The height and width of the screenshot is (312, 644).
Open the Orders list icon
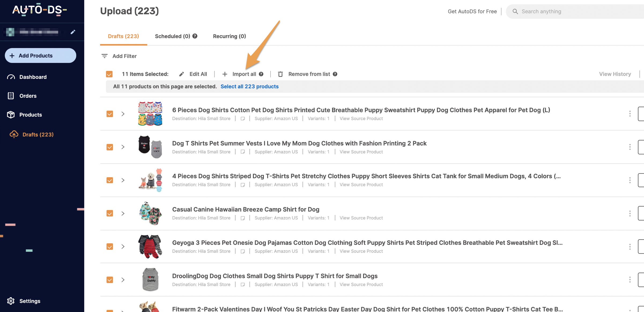pyautogui.click(x=11, y=96)
